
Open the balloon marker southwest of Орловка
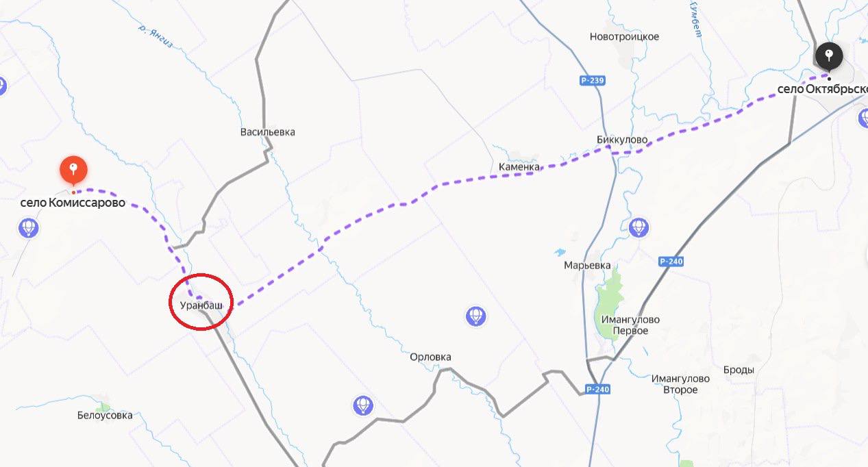(363, 405)
